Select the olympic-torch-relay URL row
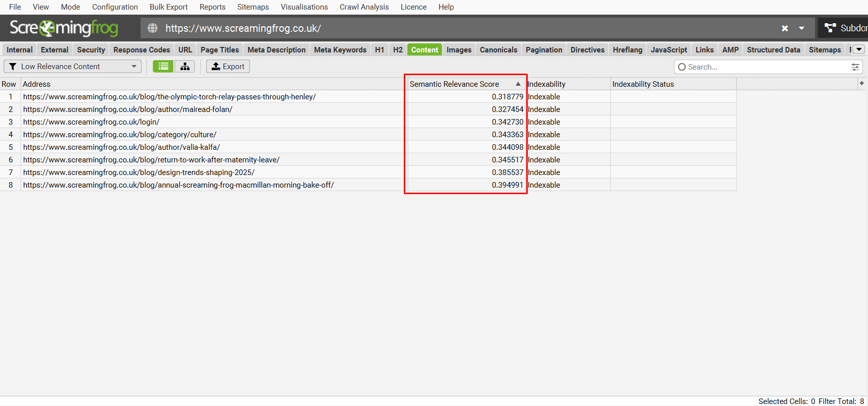The width and height of the screenshot is (868, 406). [x=169, y=96]
